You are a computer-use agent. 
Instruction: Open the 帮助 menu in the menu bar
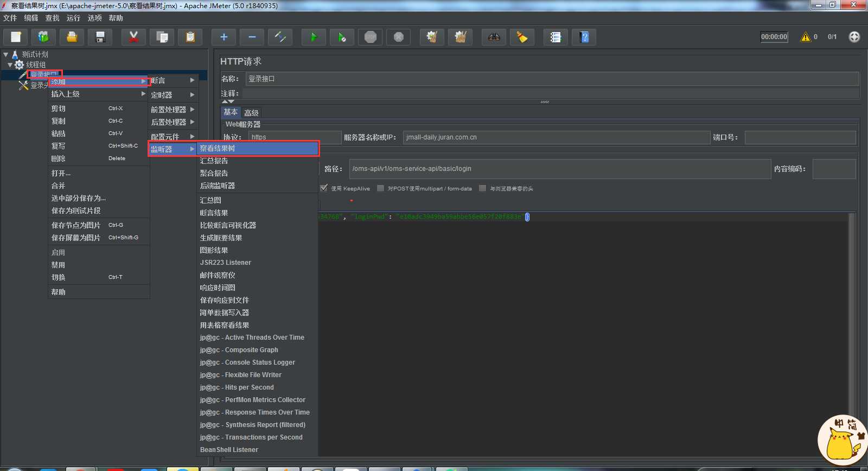pyautogui.click(x=116, y=18)
